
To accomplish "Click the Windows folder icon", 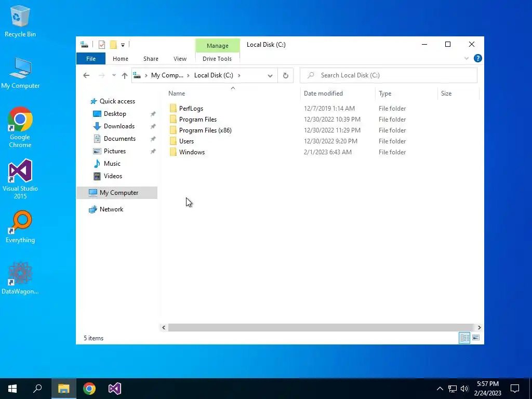I will tap(173, 152).
